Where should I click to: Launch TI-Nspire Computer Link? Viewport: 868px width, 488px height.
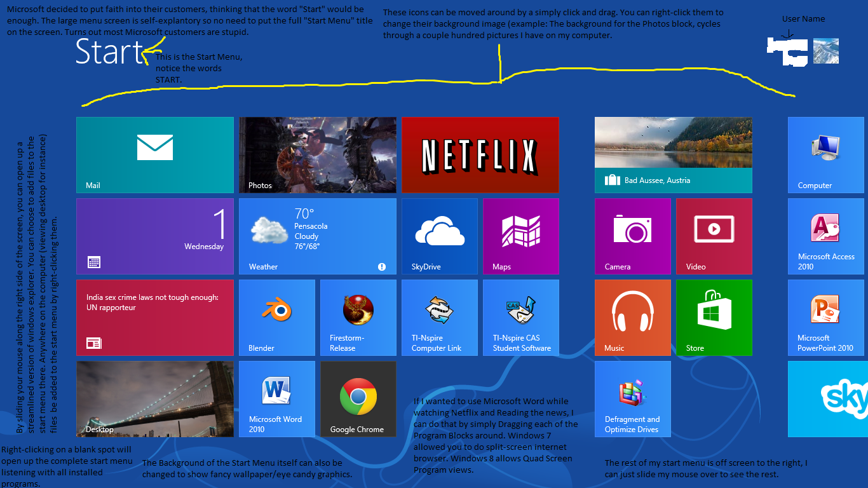pyautogui.click(x=440, y=318)
